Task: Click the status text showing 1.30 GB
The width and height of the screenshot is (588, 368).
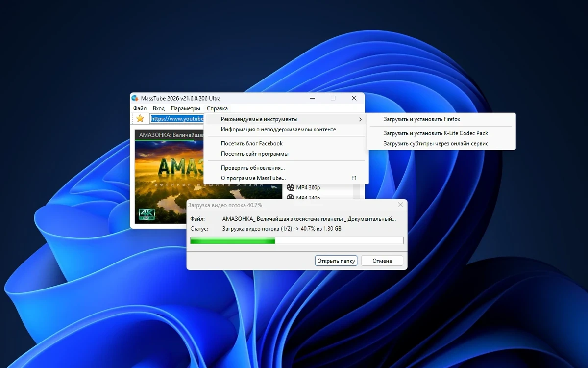Action: point(282,229)
